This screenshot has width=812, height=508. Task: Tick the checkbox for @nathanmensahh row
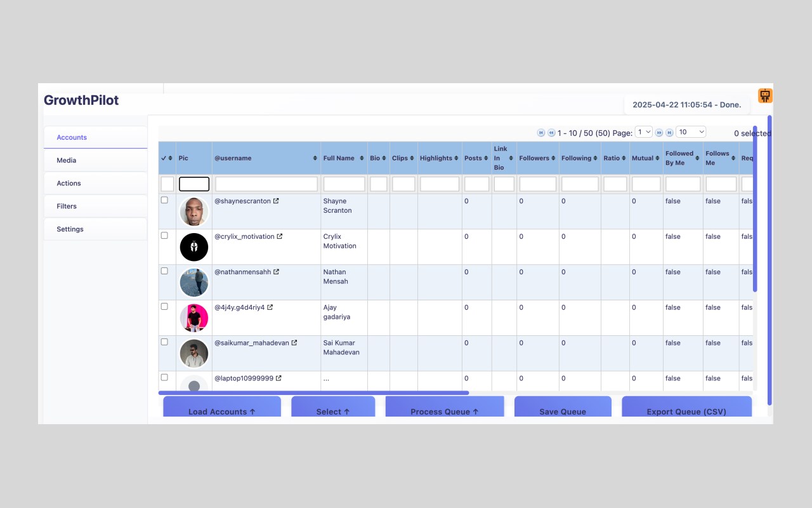[x=164, y=271]
